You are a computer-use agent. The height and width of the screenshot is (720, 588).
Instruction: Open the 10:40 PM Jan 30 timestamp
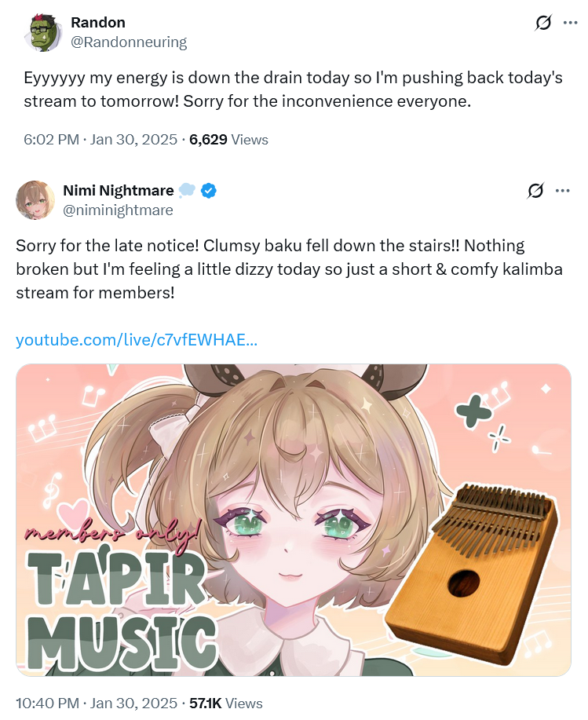click(97, 703)
